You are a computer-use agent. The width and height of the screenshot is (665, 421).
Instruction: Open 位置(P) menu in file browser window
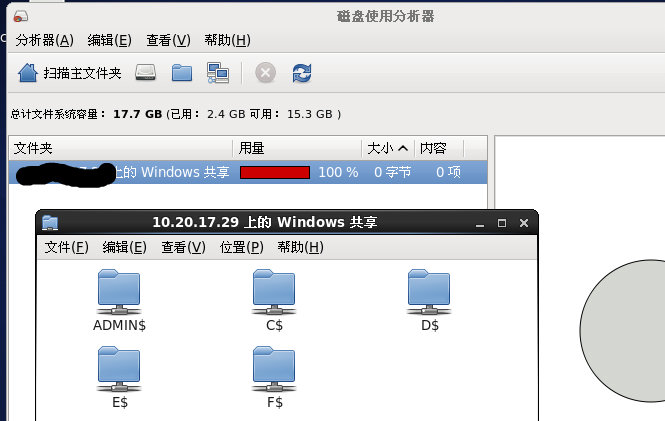coord(242,247)
